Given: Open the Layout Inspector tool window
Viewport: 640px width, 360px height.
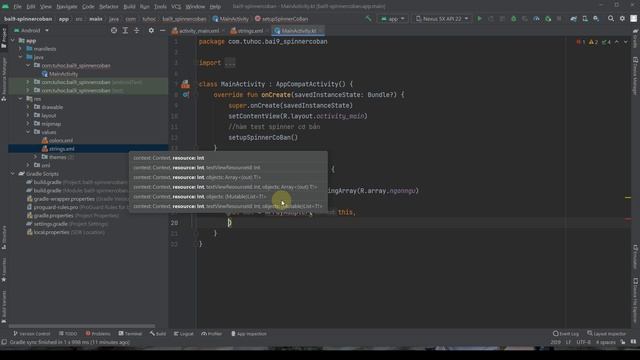Looking at the screenshot, I should pyautogui.click(x=606, y=334).
